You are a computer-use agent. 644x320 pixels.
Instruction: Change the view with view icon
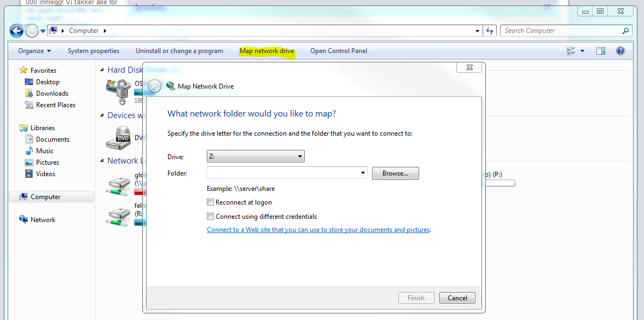click(571, 51)
